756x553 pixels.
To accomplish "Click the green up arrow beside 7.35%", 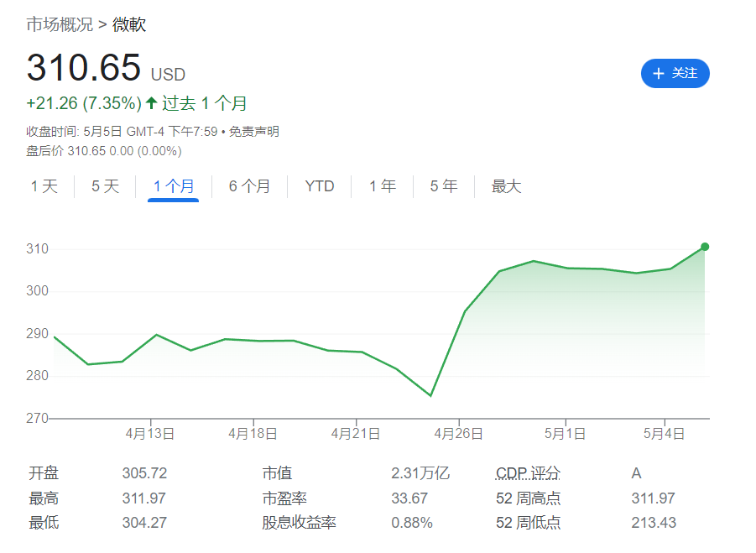I will click(x=151, y=103).
